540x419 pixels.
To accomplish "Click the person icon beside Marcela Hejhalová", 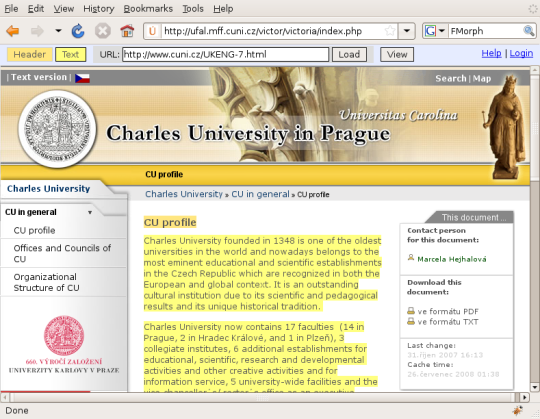I will coord(411,258).
